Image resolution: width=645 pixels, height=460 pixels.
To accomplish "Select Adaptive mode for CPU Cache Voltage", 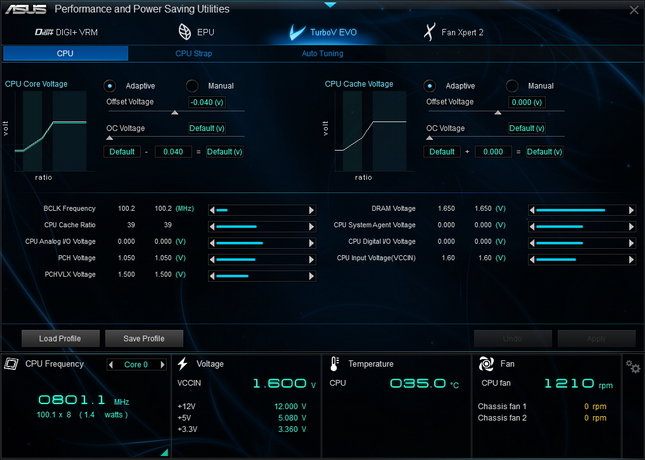I will pyautogui.click(x=429, y=86).
